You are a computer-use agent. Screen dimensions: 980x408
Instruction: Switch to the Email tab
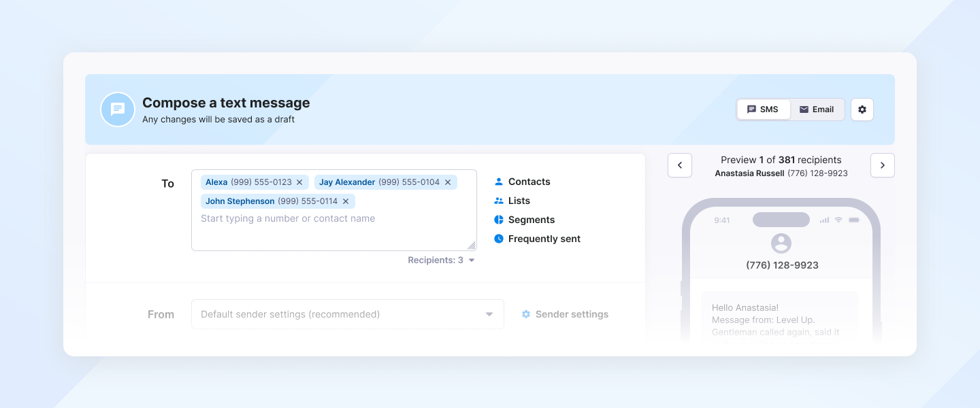tap(817, 109)
